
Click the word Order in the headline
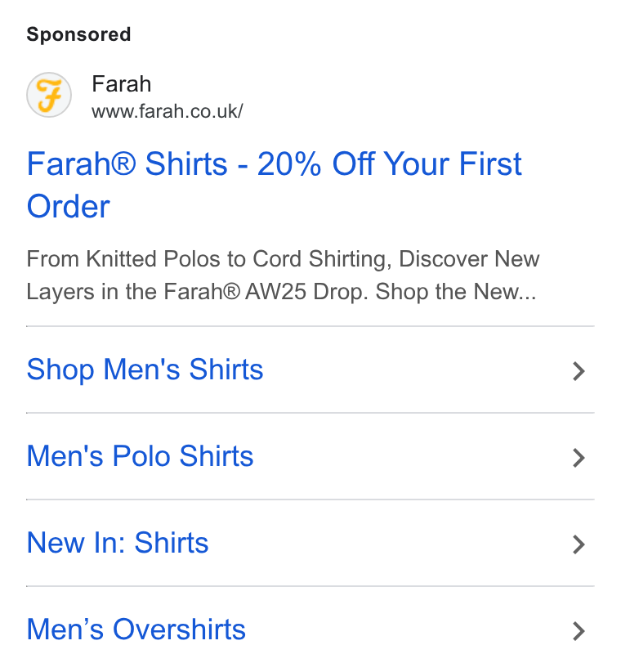(68, 207)
